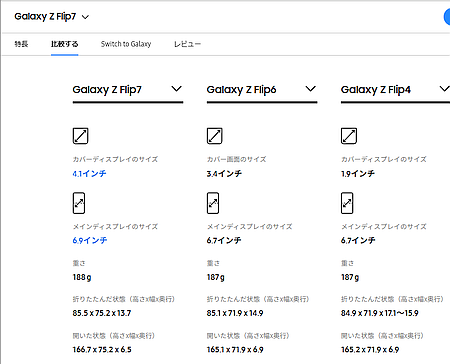Click Flip6's 6.7インチ main display value
The image size is (450, 364).
(x=224, y=240)
